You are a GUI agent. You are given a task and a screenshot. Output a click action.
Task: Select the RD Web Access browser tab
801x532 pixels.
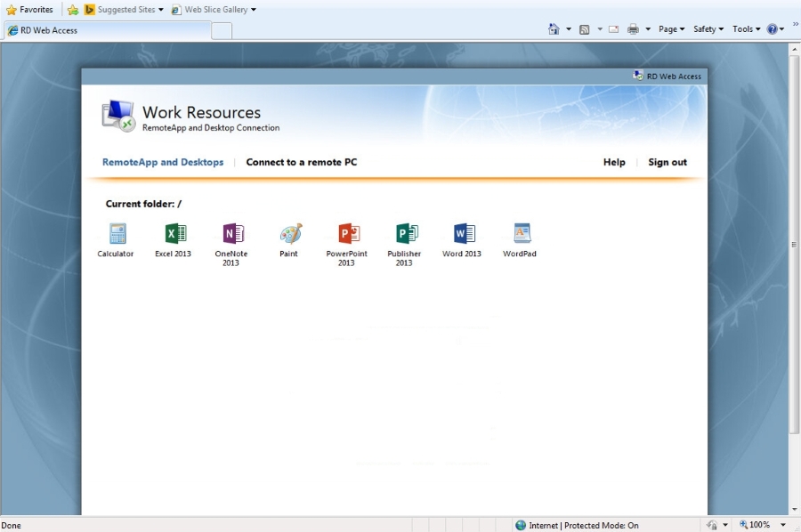(108, 30)
